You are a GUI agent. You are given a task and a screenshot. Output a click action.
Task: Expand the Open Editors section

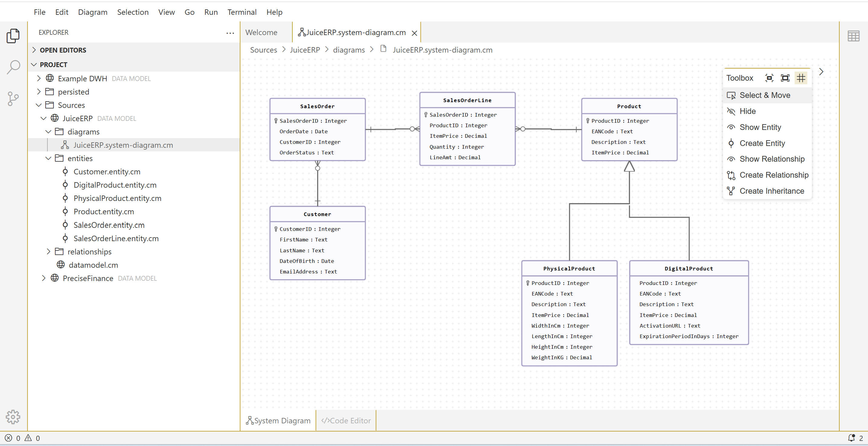coord(63,50)
